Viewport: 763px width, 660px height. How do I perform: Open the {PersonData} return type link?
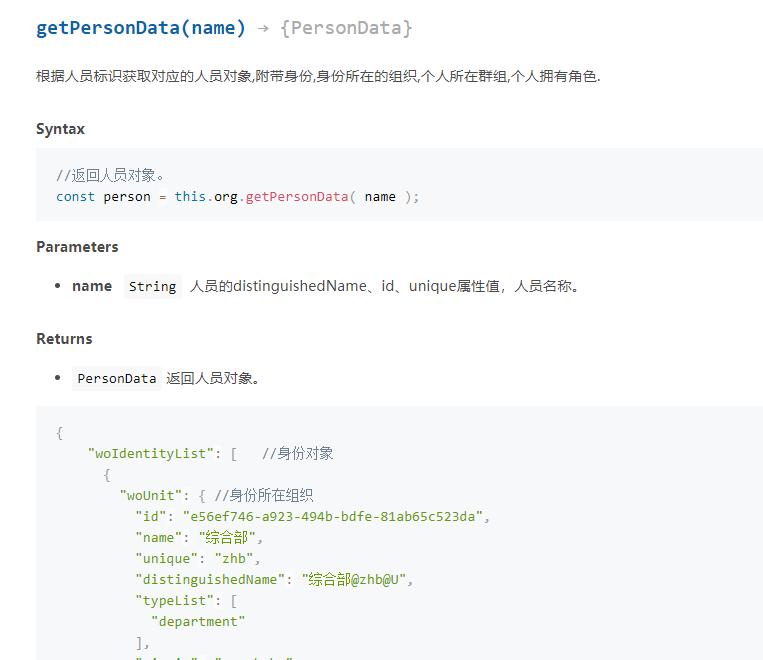346,28
